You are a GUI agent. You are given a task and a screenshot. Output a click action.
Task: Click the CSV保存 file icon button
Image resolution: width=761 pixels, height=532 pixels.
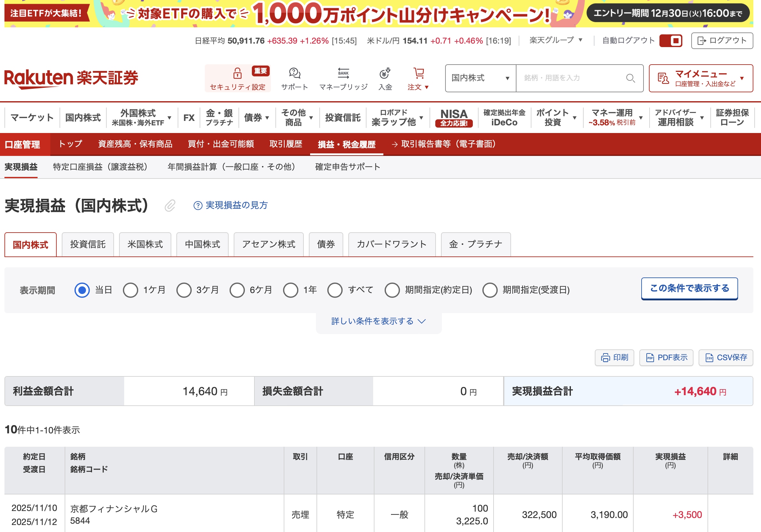726,357
